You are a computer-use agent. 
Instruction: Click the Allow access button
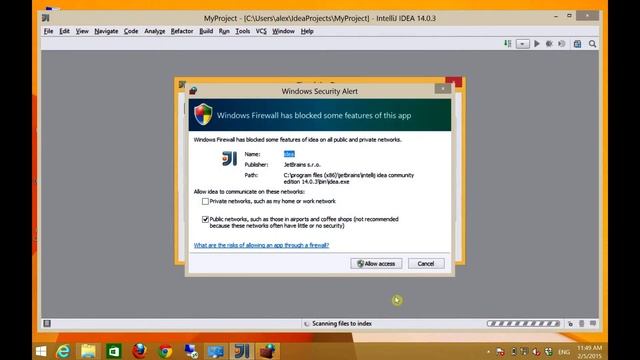point(376,264)
